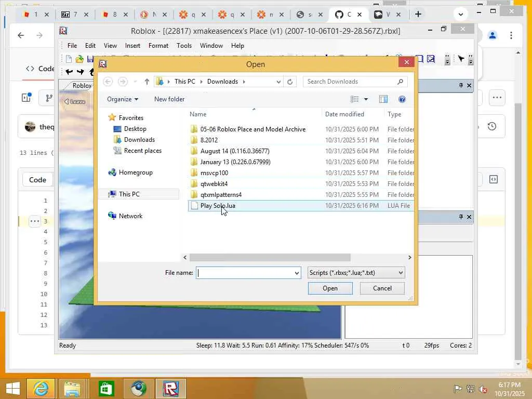Open recent locations dropdown near navigation arrows
Image resolution: width=532 pixels, height=399 pixels.
tap(135, 82)
